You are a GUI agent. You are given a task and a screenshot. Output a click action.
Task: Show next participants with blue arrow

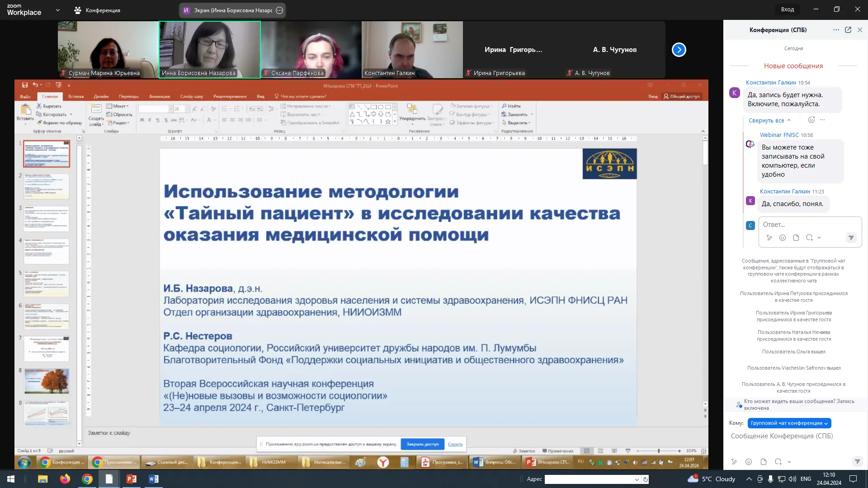click(x=679, y=50)
